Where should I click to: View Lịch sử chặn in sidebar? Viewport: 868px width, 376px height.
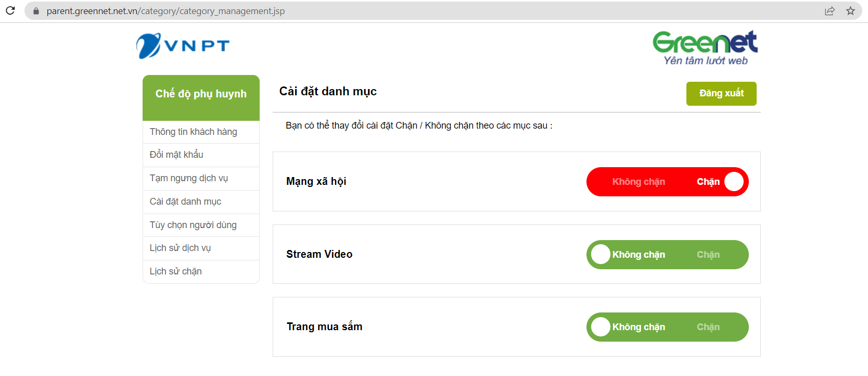tap(176, 271)
